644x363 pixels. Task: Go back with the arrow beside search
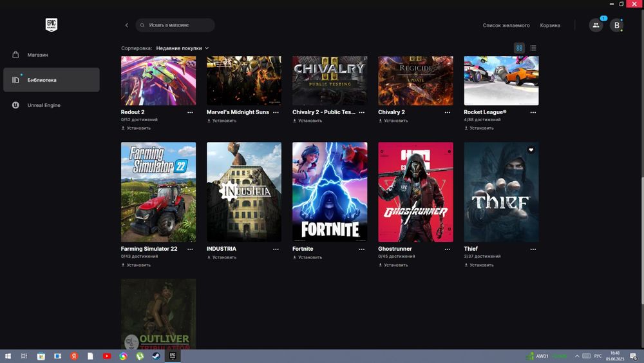[126, 25]
